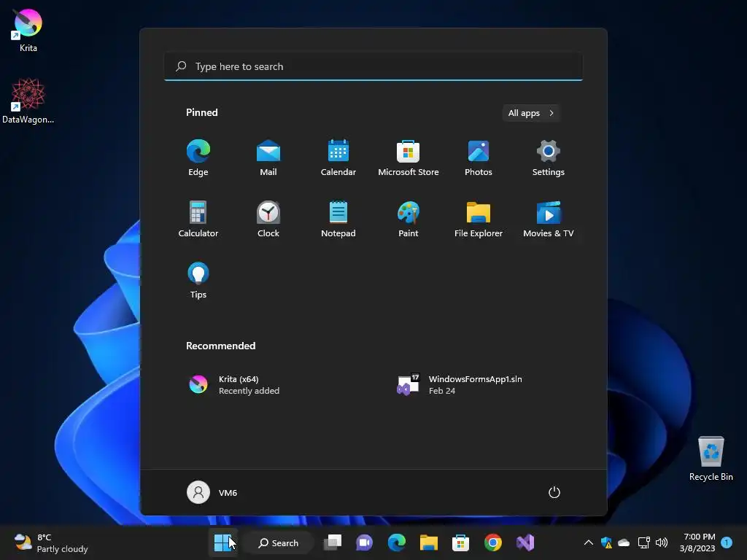
Task: Select Recycle Bin on desktop
Action: pyautogui.click(x=711, y=459)
